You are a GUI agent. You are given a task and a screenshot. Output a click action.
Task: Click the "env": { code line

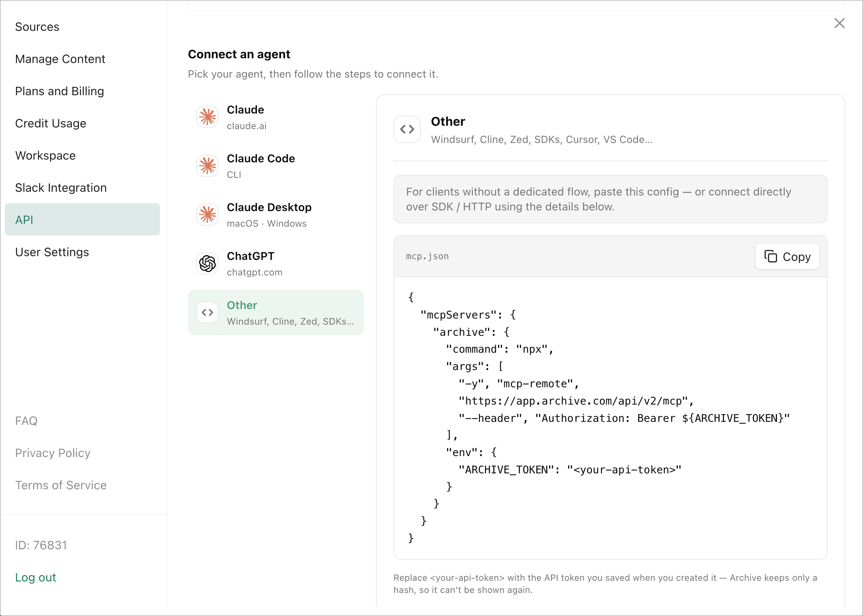[x=471, y=453]
